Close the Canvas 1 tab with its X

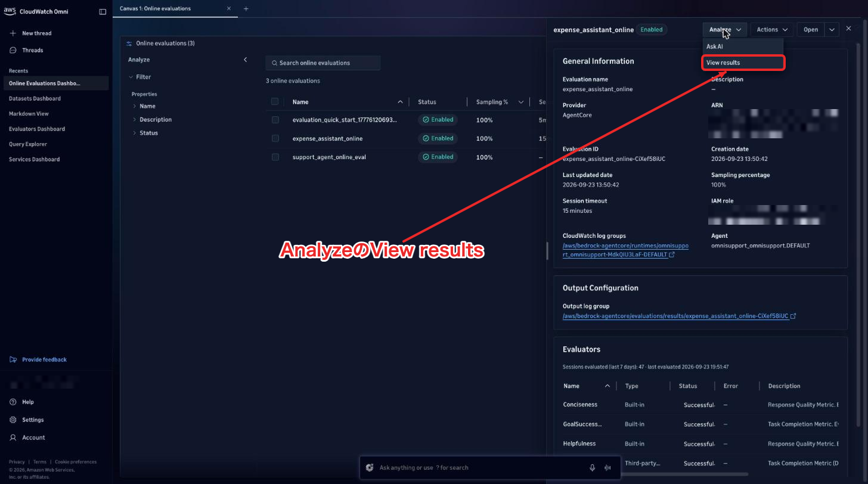click(x=229, y=8)
